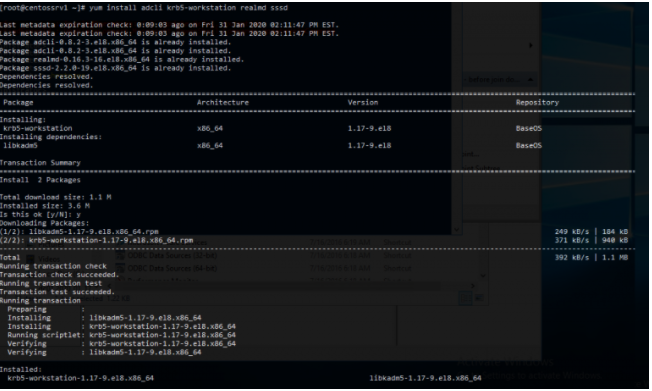
Task: Click the down arrow of the panel scrollbar
Action: tap(457, 230)
